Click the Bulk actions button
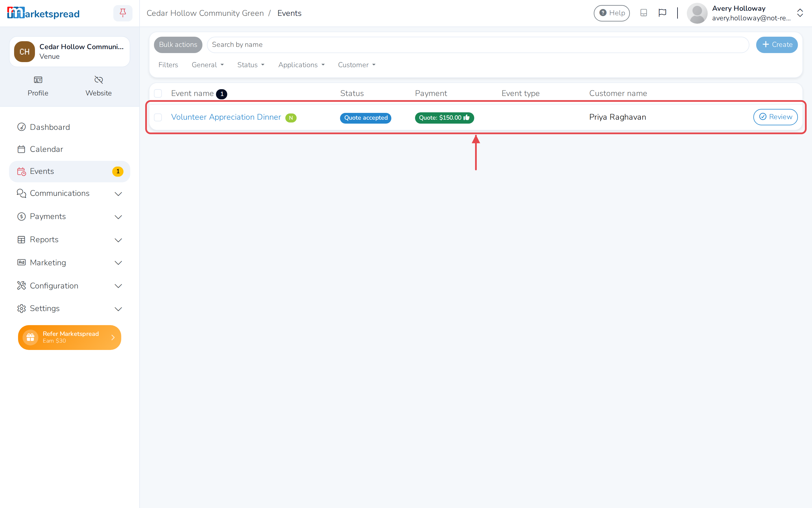 178,45
